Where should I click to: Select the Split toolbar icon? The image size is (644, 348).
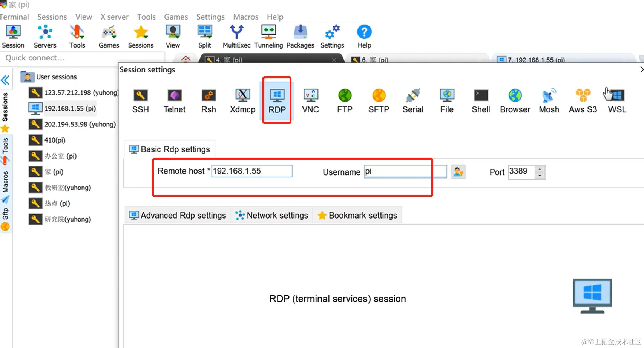click(205, 37)
